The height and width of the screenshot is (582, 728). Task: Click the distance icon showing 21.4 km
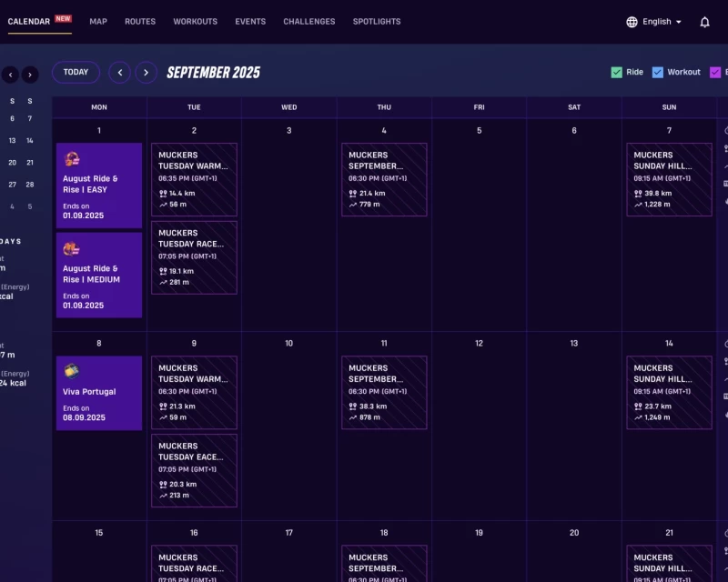click(x=352, y=193)
